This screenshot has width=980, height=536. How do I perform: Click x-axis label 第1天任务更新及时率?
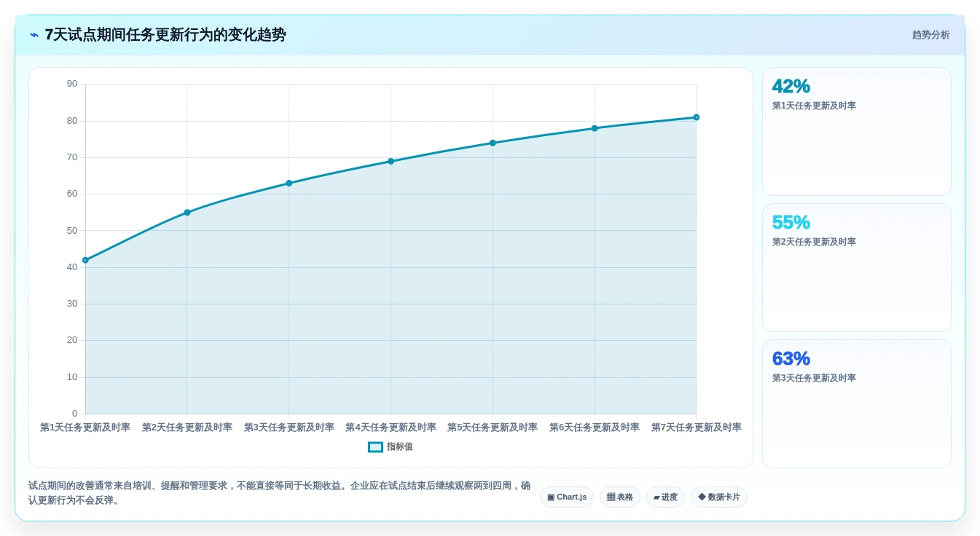pyautogui.click(x=85, y=427)
